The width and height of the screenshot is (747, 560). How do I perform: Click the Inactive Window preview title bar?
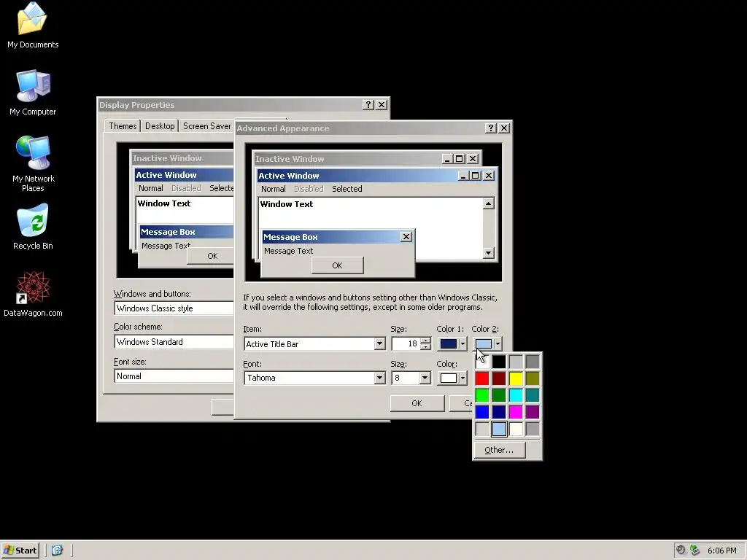point(348,158)
